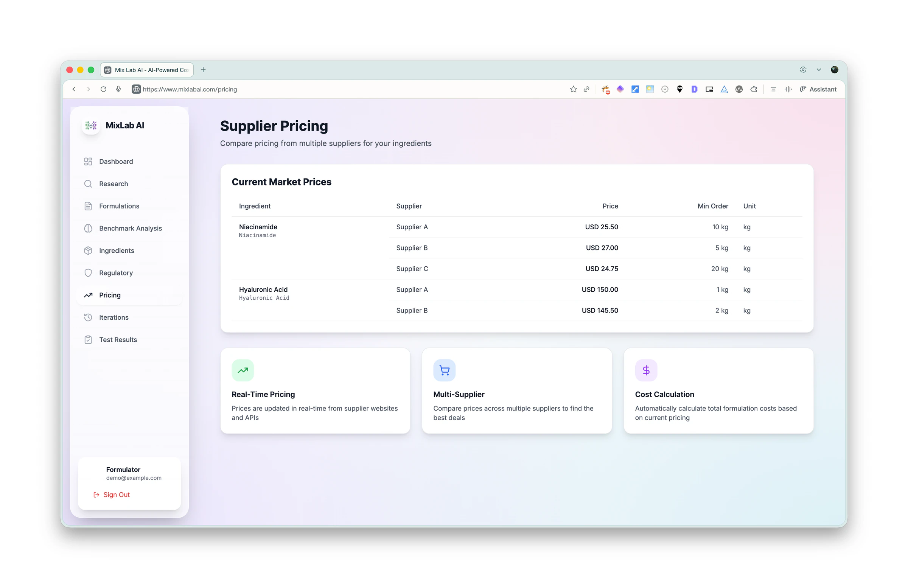Go back using the browser back arrow
Image resolution: width=908 pixels, height=588 pixels.
pos(74,89)
